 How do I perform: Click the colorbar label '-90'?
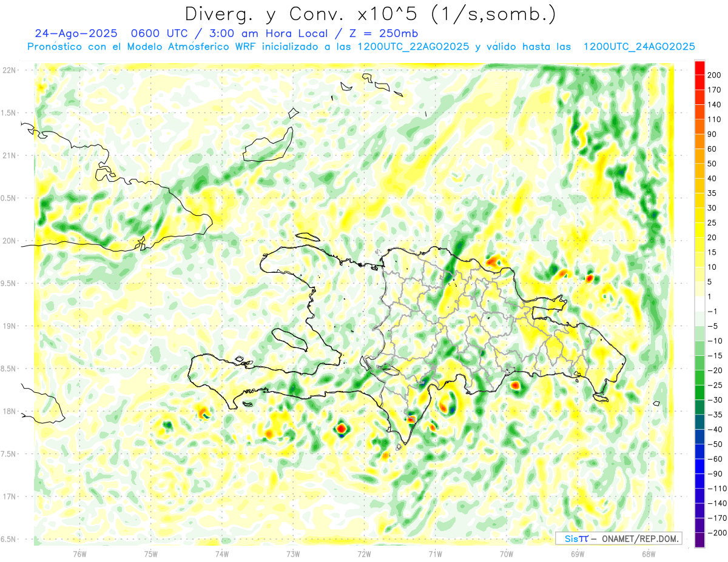click(714, 473)
